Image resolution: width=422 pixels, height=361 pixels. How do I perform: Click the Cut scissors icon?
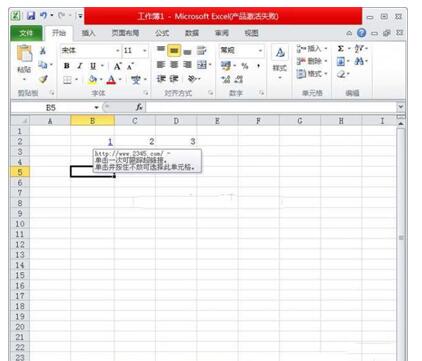[43, 51]
